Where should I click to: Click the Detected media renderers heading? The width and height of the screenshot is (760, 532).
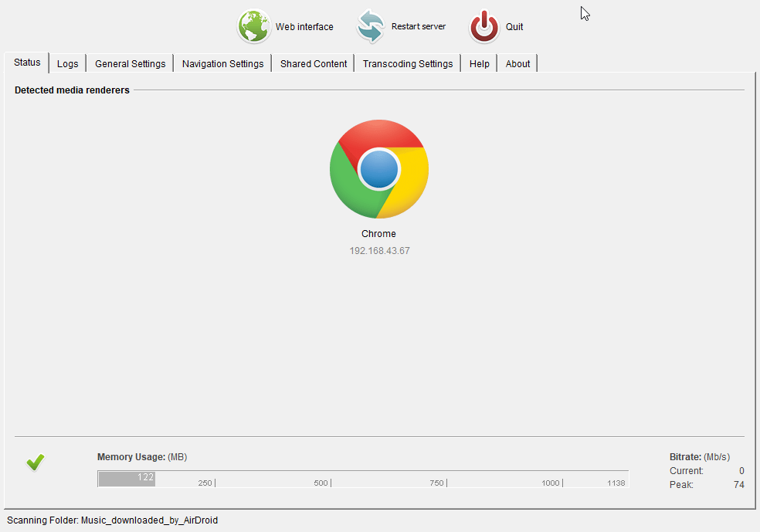click(x=72, y=90)
